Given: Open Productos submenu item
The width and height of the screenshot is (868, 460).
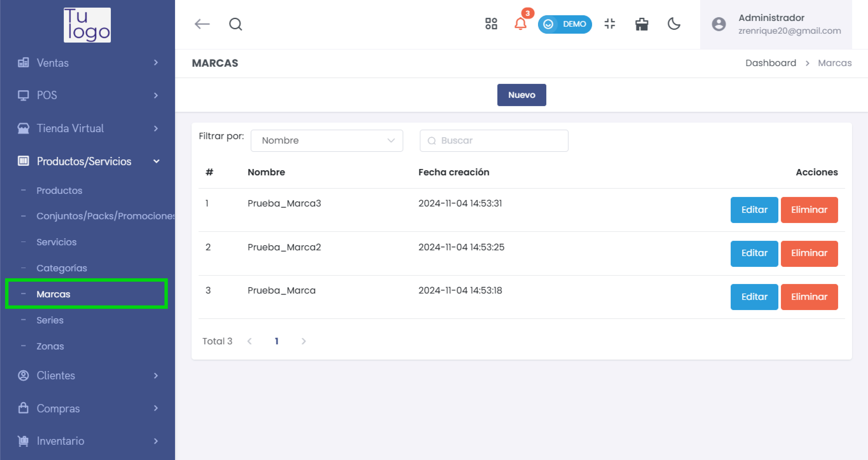Looking at the screenshot, I should pos(59,191).
